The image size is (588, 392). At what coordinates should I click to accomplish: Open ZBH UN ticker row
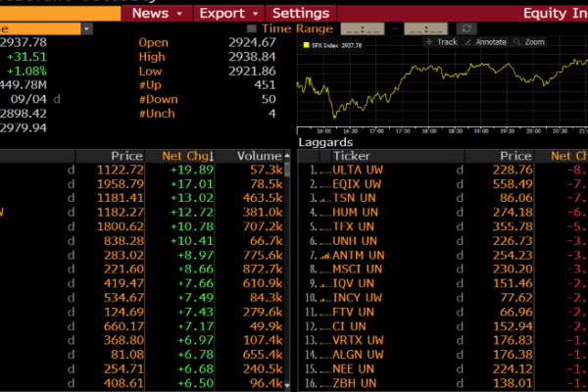pyautogui.click(x=355, y=383)
